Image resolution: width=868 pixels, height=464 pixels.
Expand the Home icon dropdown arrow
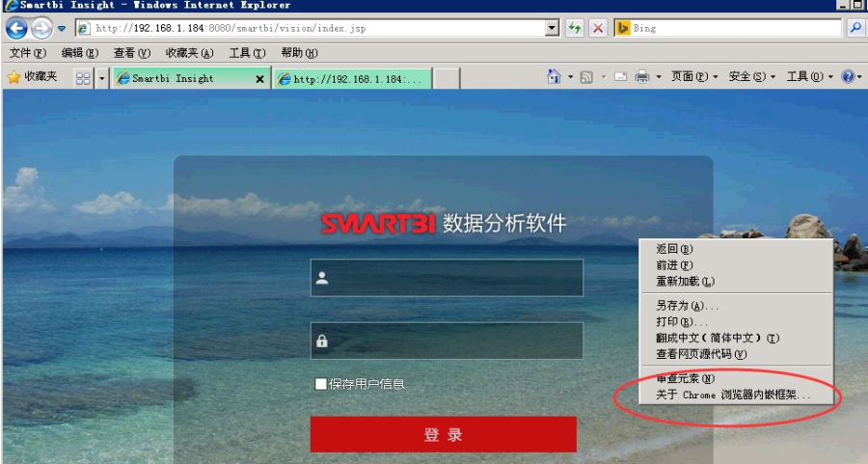(x=570, y=77)
